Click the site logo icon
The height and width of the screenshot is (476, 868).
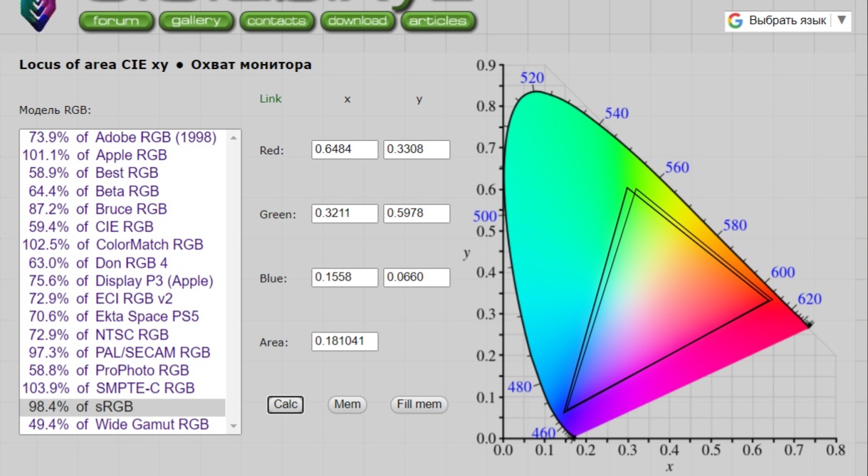[37, 14]
